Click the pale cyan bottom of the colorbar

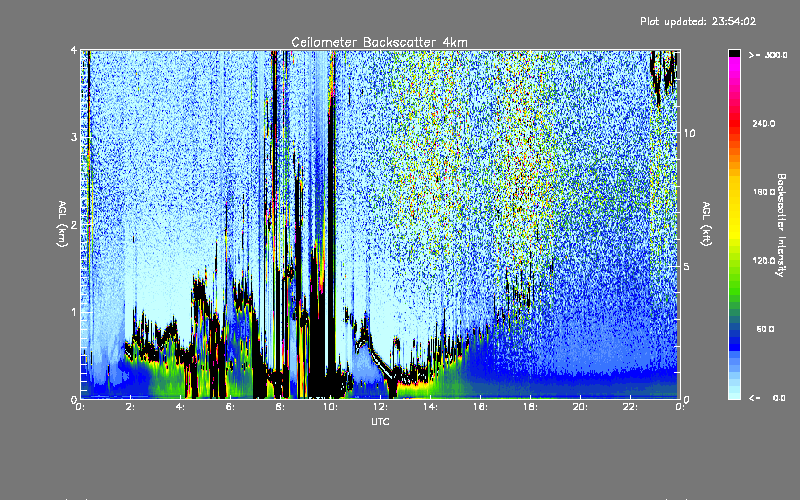pyautogui.click(x=734, y=394)
